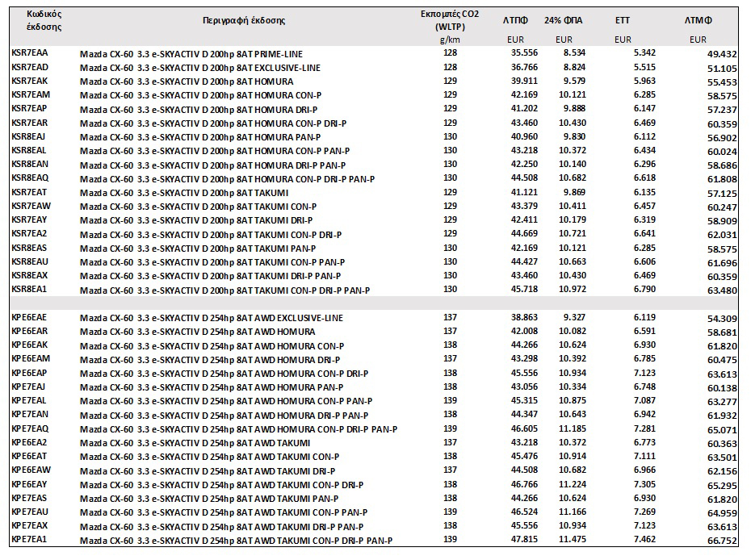Click the Περιγραφή έκδοσης column header
This screenshot has height=560, width=751.
tap(244, 21)
